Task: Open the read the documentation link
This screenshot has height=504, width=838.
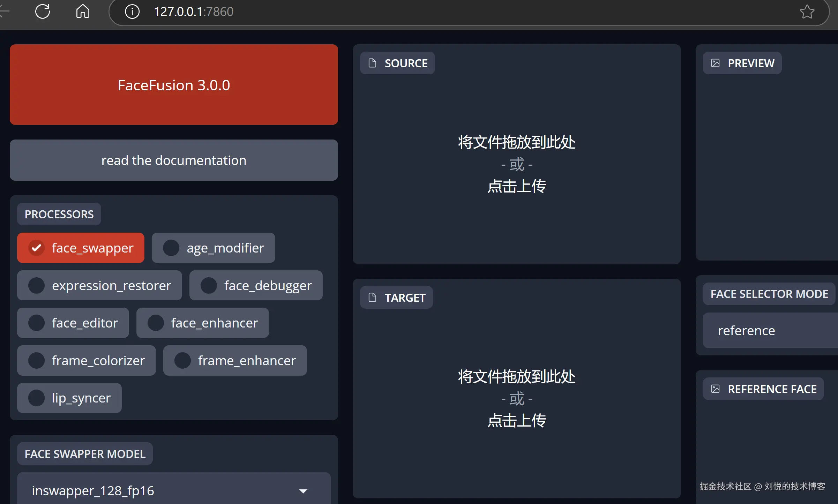Action: tap(174, 160)
